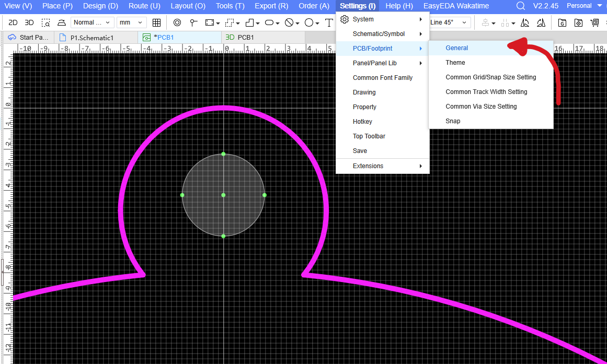
Task: Click the search magnifier icon
Action: [x=520, y=6]
